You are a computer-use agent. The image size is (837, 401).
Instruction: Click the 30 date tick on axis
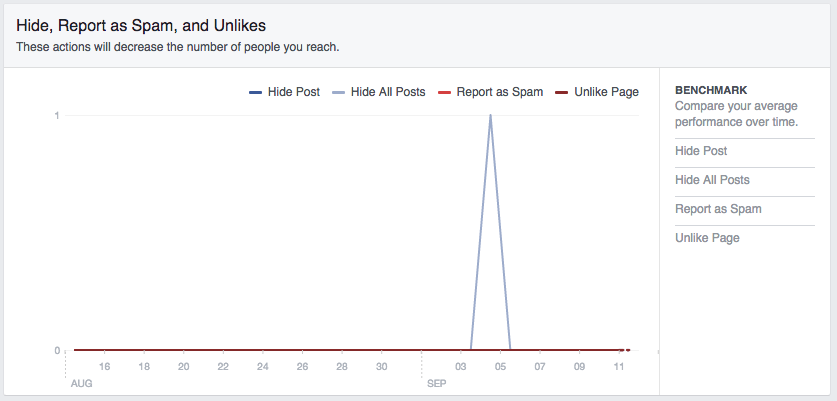click(381, 367)
